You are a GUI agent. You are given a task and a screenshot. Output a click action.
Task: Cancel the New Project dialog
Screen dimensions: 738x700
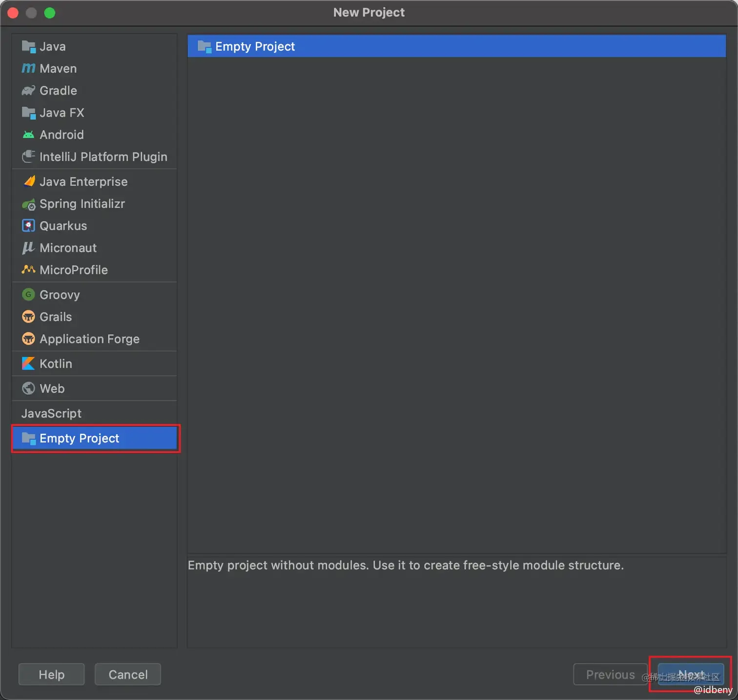(128, 674)
